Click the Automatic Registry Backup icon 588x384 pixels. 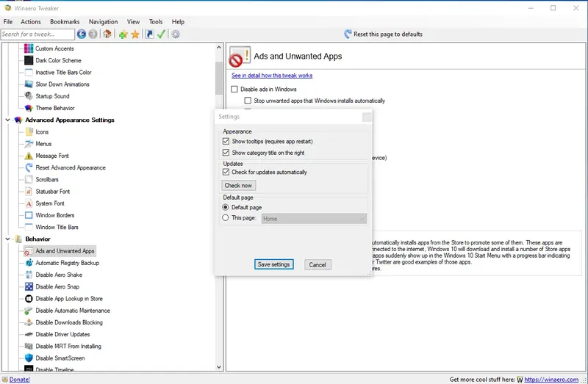[x=29, y=263]
